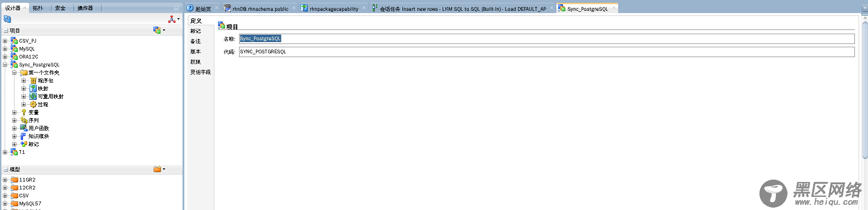Expand the MySQL project node

pyautogui.click(x=5, y=49)
